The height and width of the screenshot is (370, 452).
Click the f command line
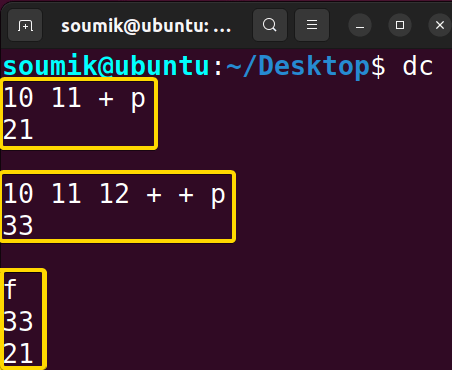coord(10,289)
